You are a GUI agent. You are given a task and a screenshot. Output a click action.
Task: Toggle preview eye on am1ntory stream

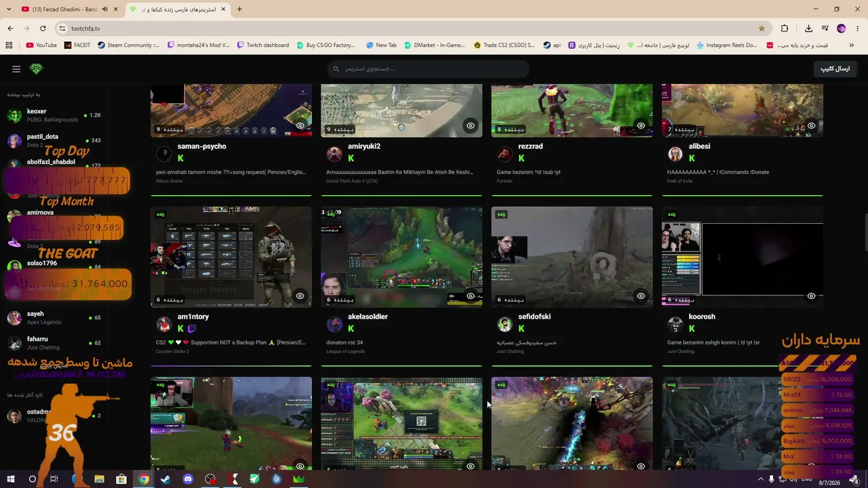[300, 296]
